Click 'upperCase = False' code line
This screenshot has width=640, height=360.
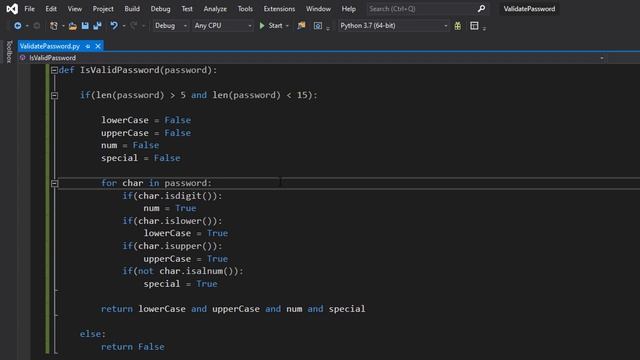[146, 133]
